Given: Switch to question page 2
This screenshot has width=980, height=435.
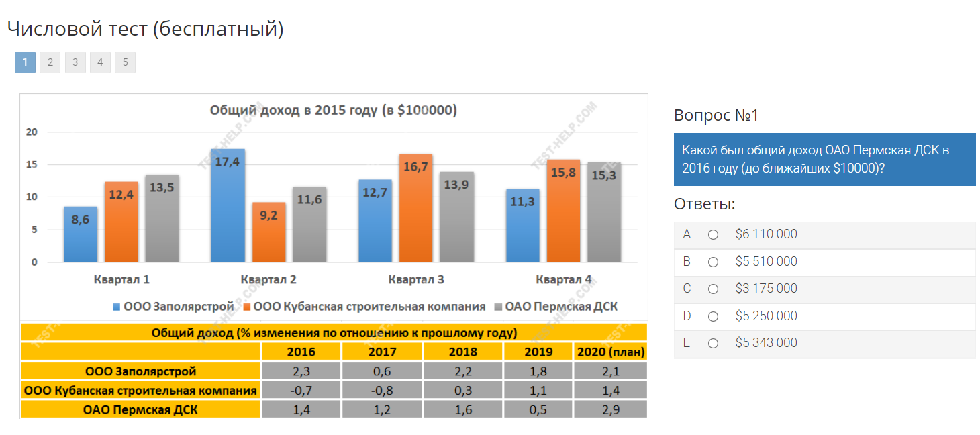Looking at the screenshot, I should (50, 62).
